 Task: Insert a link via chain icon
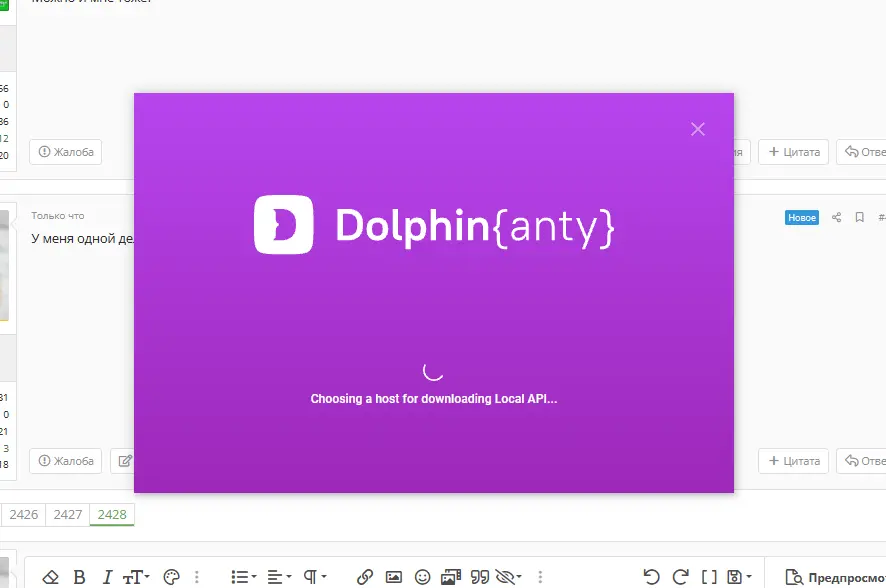tap(364, 577)
